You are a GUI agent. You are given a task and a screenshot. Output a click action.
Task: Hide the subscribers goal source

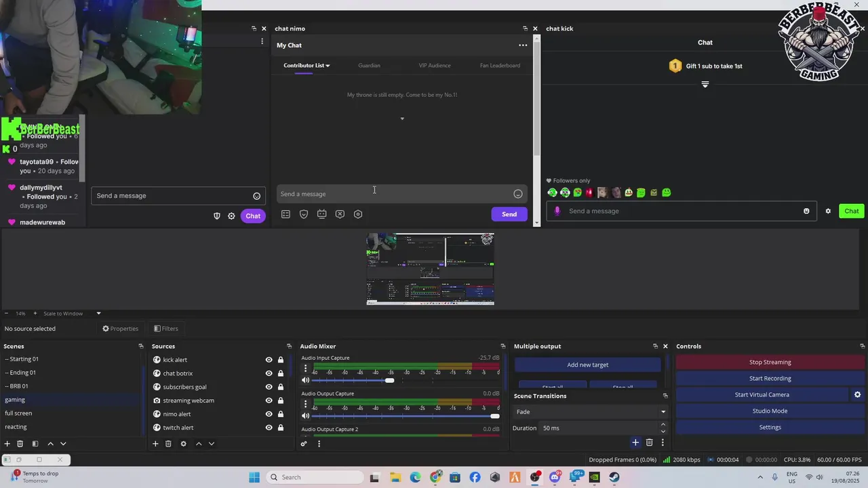coord(269,387)
